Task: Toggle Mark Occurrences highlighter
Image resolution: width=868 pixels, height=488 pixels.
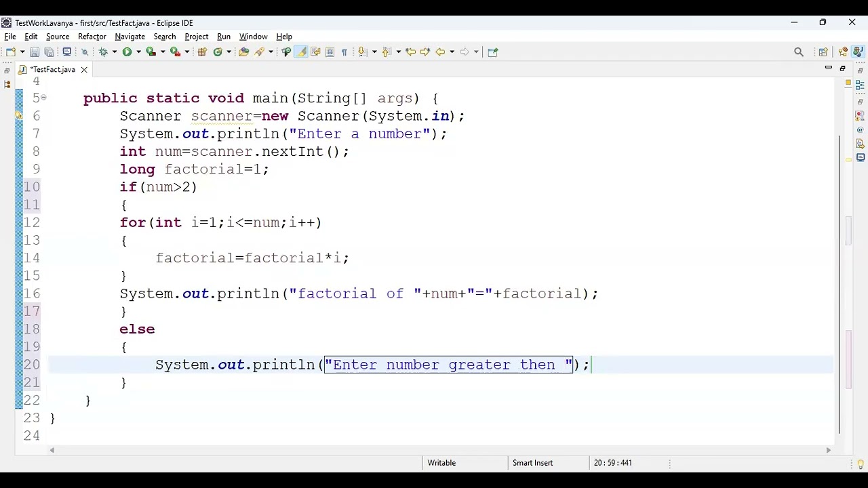Action: [x=301, y=52]
